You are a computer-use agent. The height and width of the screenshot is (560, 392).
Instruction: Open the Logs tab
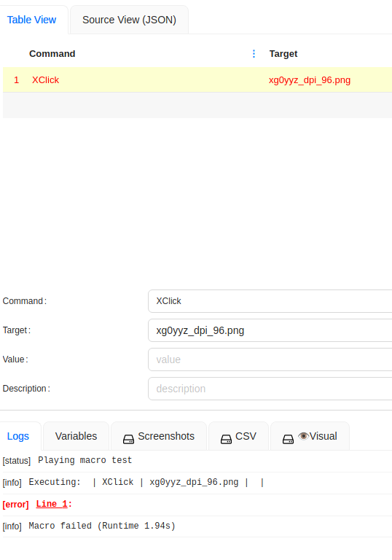pyautogui.click(x=17, y=436)
